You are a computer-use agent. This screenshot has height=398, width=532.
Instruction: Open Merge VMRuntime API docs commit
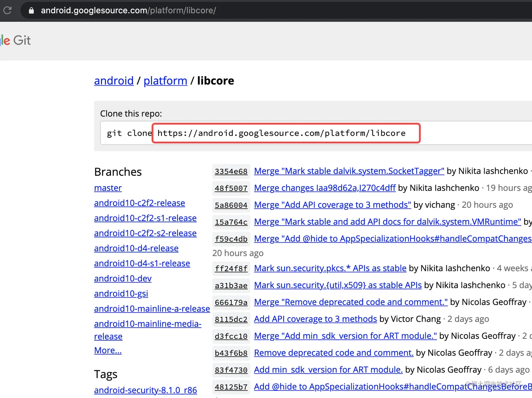point(387,222)
